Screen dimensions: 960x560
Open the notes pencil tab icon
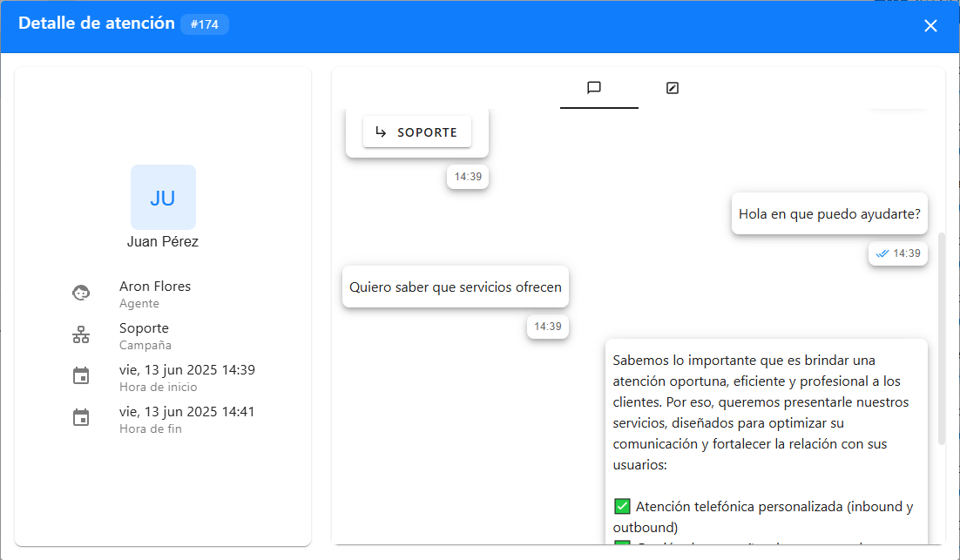pos(672,87)
